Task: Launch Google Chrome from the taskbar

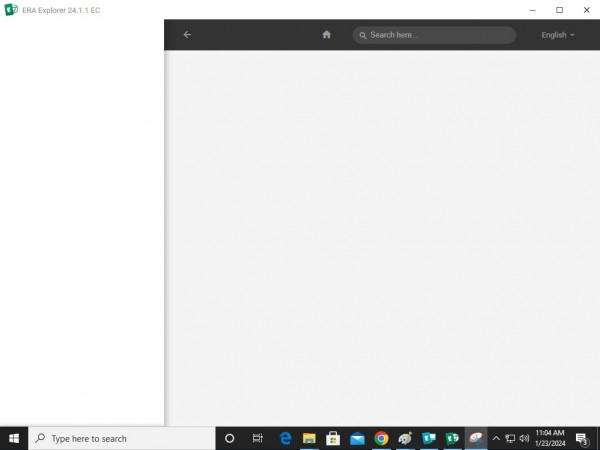Action: point(381,438)
